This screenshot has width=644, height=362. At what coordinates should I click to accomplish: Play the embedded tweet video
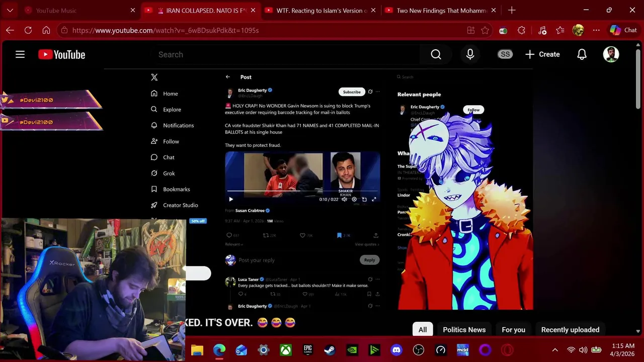[x=231, y=200]
